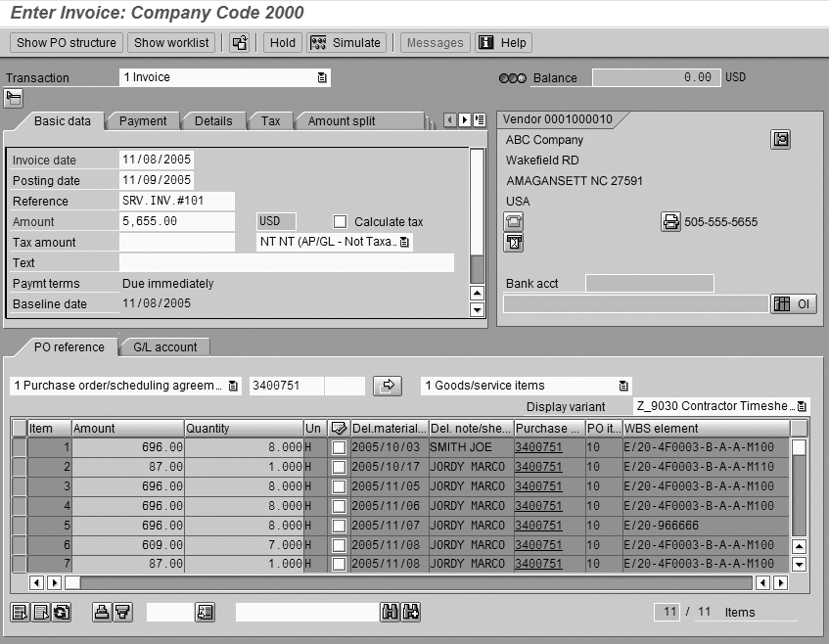Open the G/L account tab

164,346
